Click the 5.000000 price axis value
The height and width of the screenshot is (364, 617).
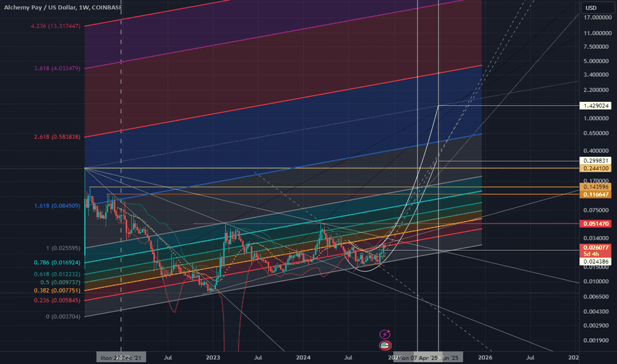597,62
